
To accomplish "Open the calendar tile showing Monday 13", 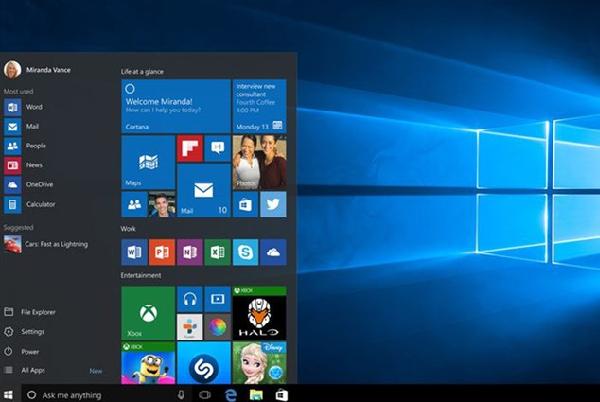I will pos(259,106).
